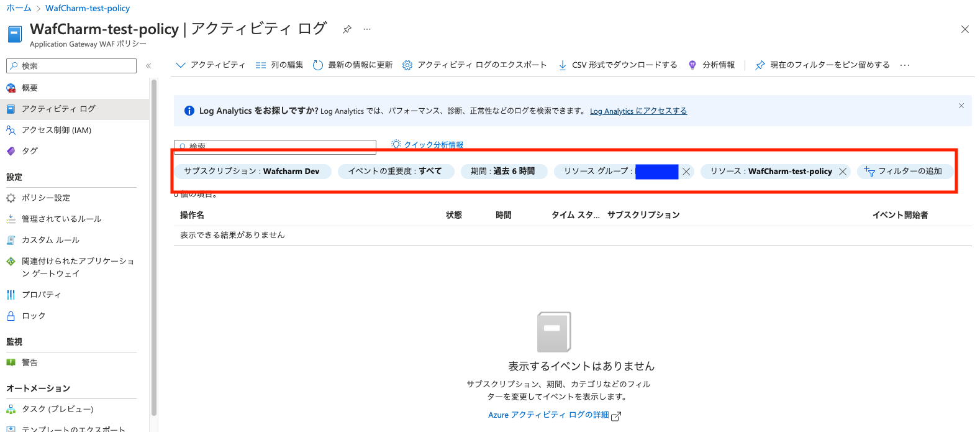This screenshot has width=980, height=432.
Task: Remove the リソース filter
Action: point(843,172)
